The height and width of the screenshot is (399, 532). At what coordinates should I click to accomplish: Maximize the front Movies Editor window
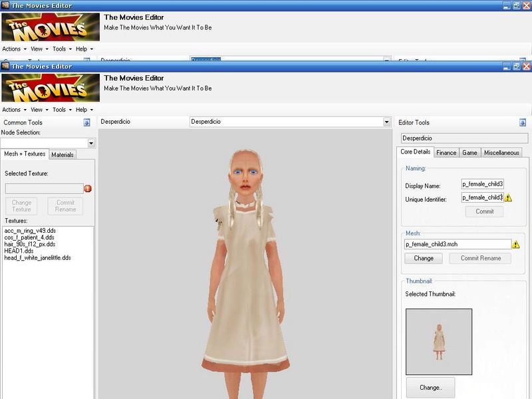517,66
